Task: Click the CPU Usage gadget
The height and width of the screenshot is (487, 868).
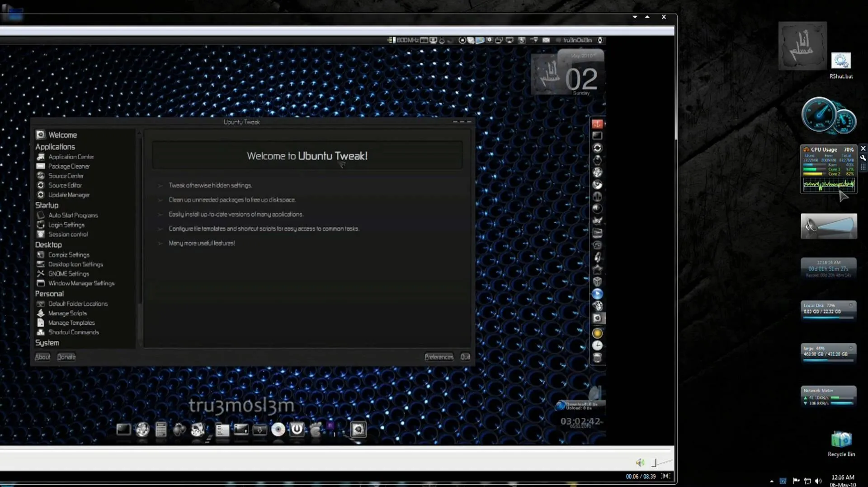Action: (x=829, y=169)
